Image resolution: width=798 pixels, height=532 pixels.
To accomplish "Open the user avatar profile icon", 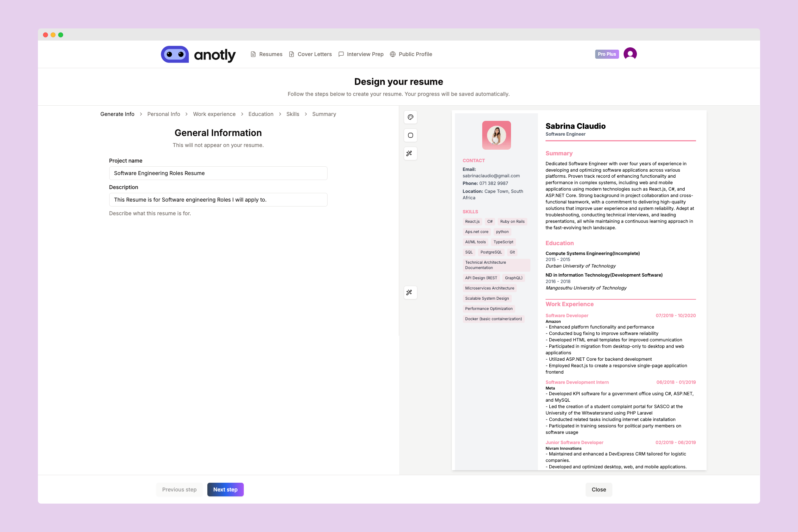I will [630, 54].
